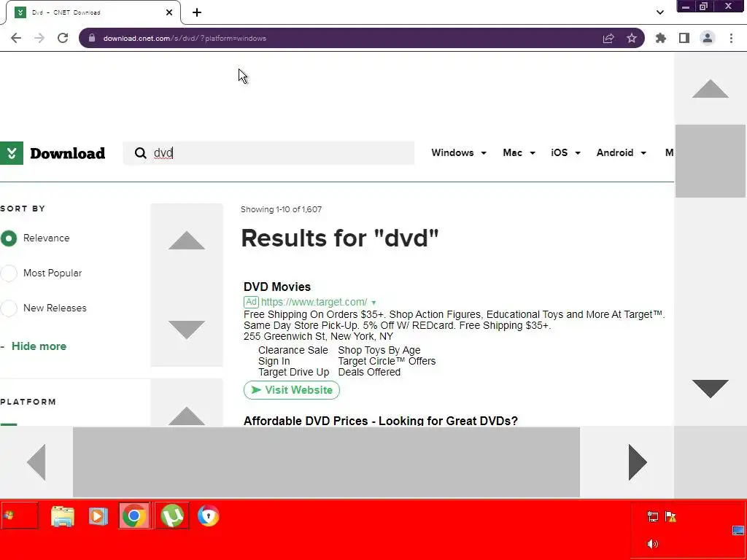
Task: Open uTorrent from taskbar
Action: 172,516
